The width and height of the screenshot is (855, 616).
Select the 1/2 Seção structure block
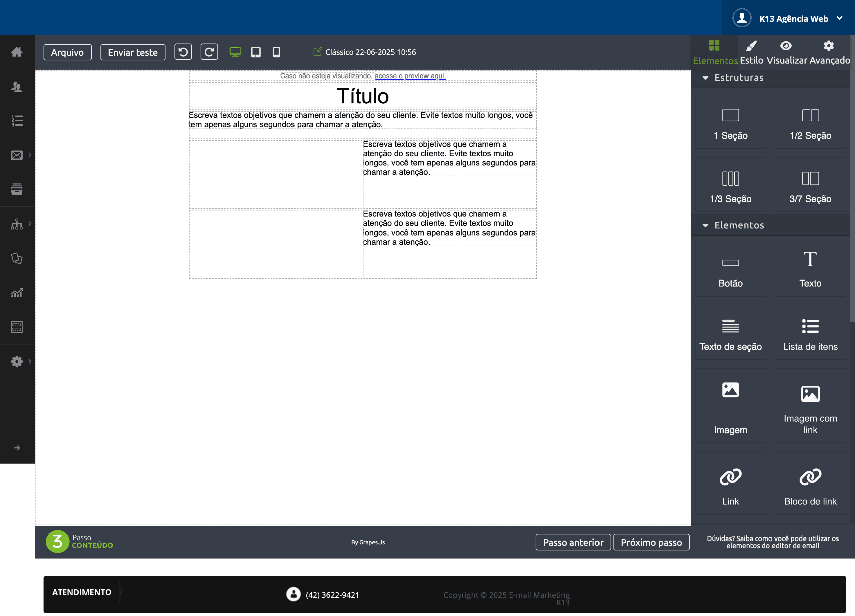(x=811, y=121)
